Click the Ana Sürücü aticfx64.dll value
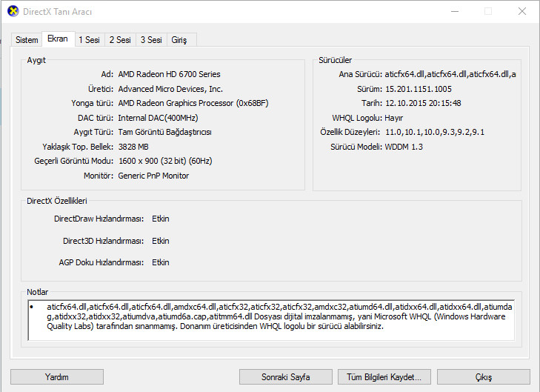 click(450, 74)
